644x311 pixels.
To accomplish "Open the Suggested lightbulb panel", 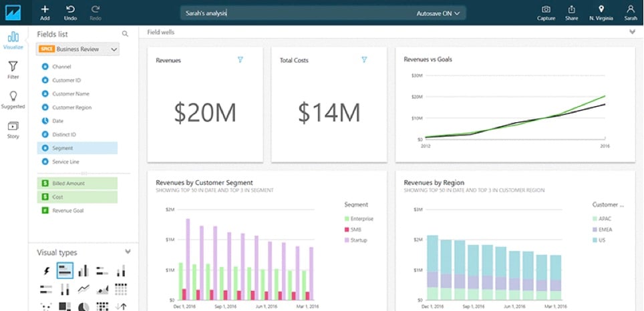I will (13, 97).
